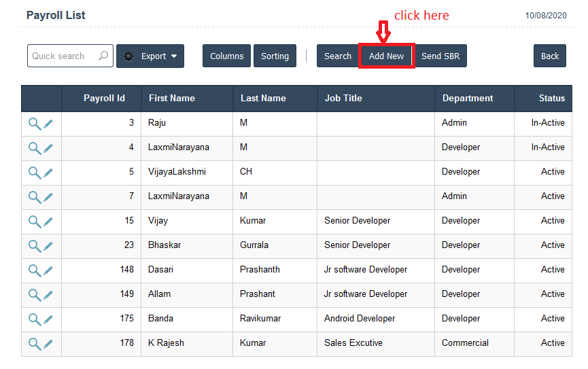
Task: Click the magnifier view icon for Raju
Action: [34, 124]
